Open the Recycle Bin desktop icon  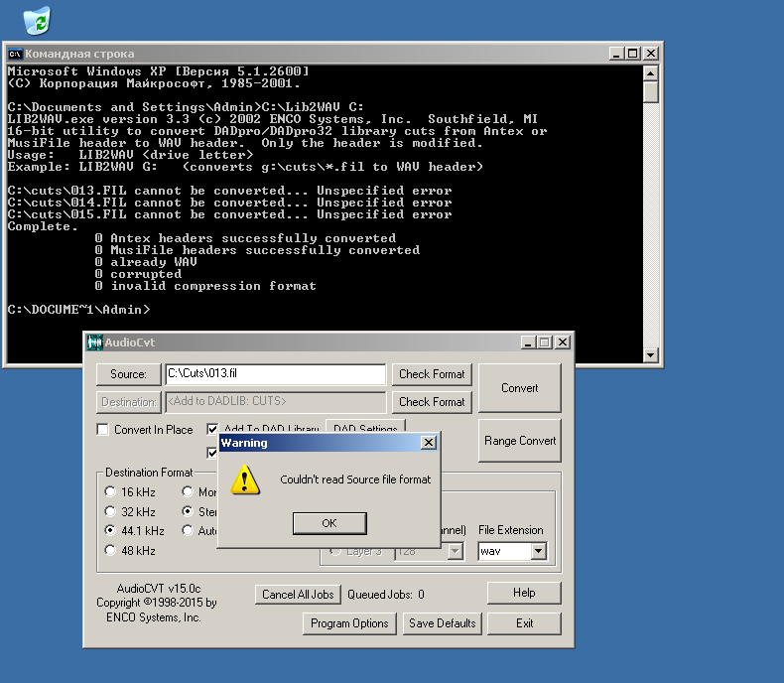(x=37, y=21)
